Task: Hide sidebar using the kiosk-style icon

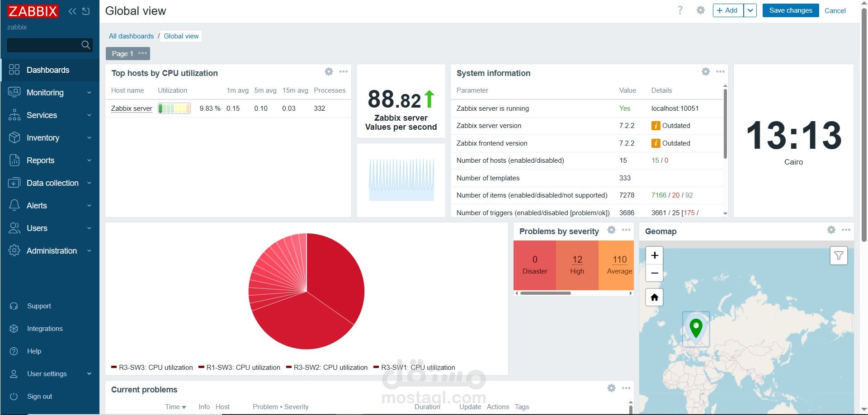Action: click(x=86, y=11)
